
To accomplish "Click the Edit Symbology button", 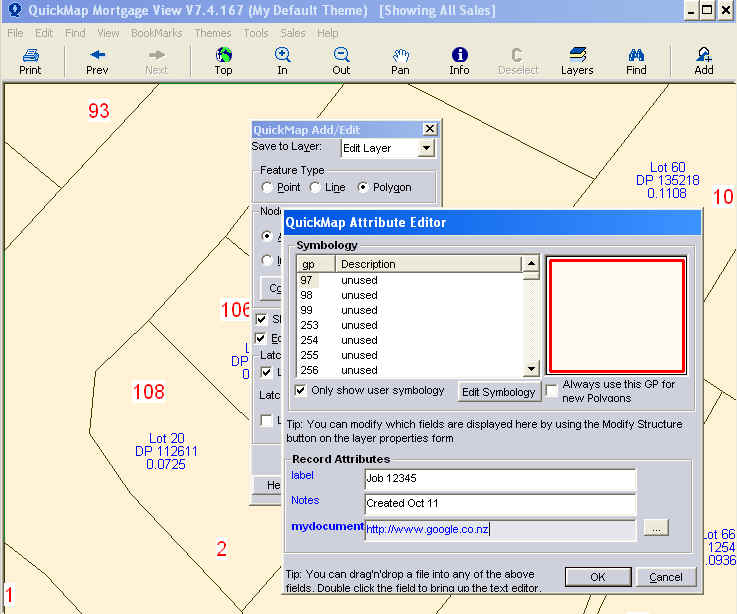I will tap(499, 392).
